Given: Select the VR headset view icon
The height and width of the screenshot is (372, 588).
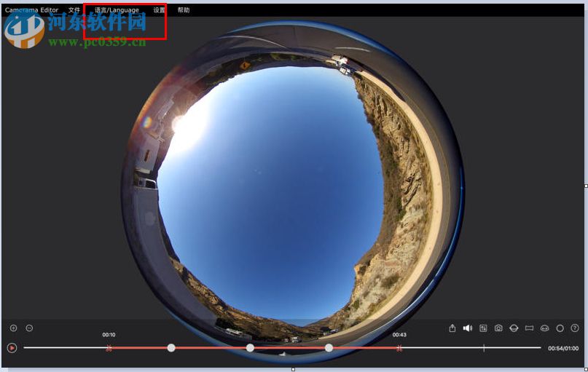Looking at the screenshot, I should tap(544, 328).
